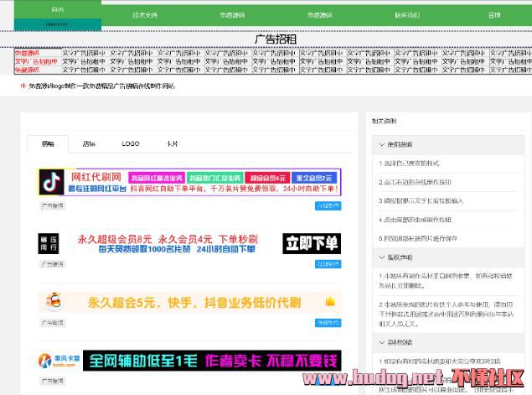The height and width of the screenshot is (395, 532).
Task: Click the teal sub-label under the first navigation item
Action: [x=58, y=24]
